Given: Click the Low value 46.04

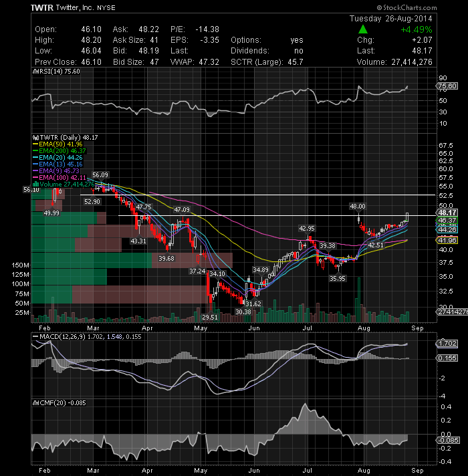Looking at the screenshot, I should coord(91,51).
